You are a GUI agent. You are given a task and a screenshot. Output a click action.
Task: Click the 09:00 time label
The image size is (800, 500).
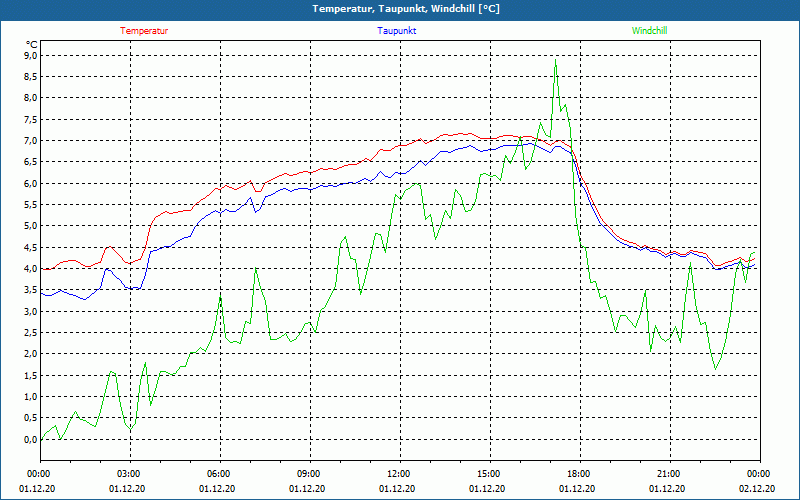310,474
